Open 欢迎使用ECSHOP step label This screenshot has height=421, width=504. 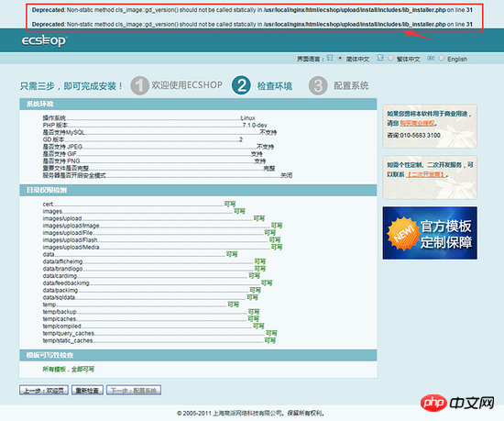(187, 85)
